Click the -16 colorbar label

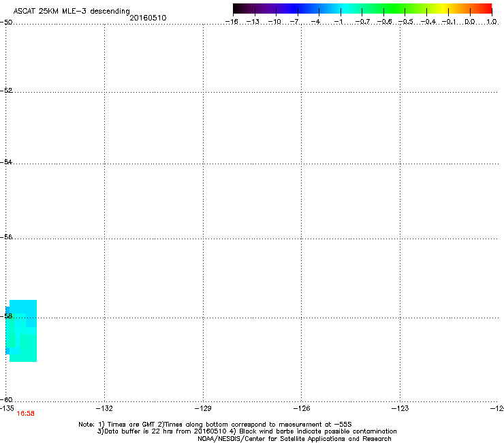coord(232,22)
